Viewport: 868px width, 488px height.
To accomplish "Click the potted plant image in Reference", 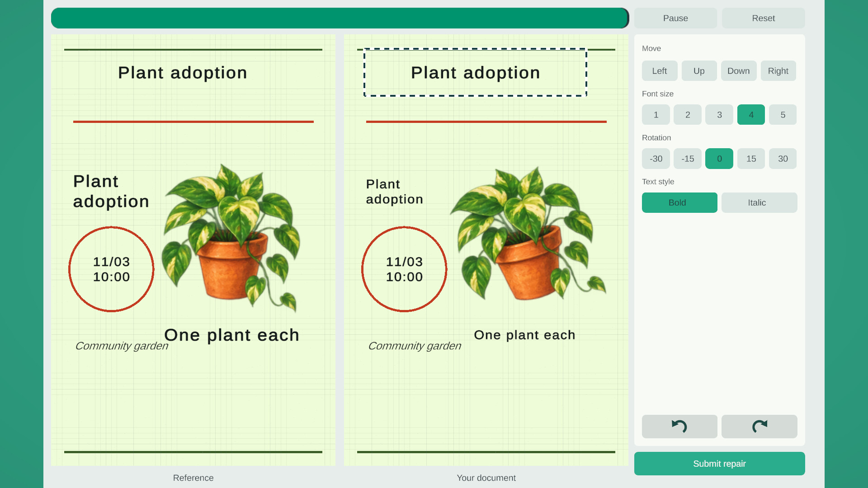I will [231, 238].
